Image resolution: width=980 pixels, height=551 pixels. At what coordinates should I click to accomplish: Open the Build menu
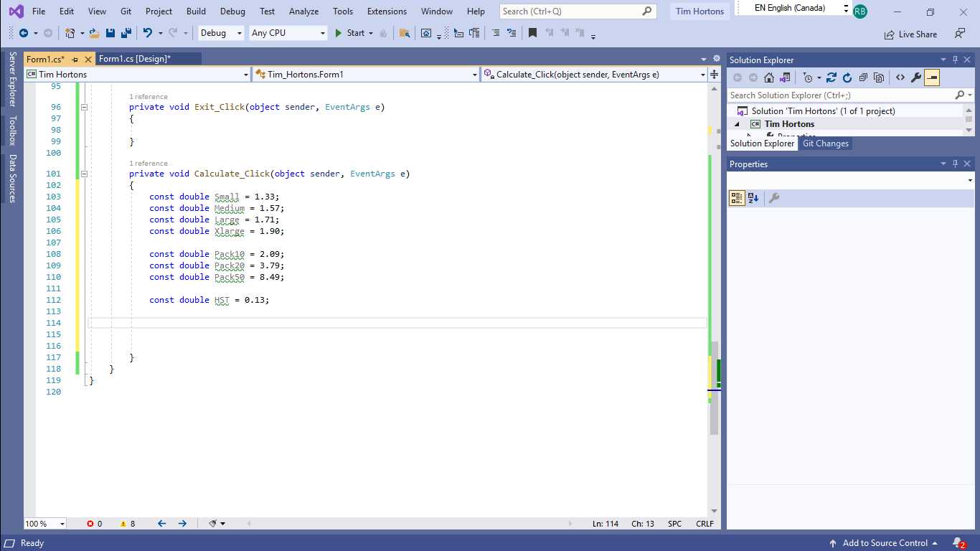pos(196,11)
